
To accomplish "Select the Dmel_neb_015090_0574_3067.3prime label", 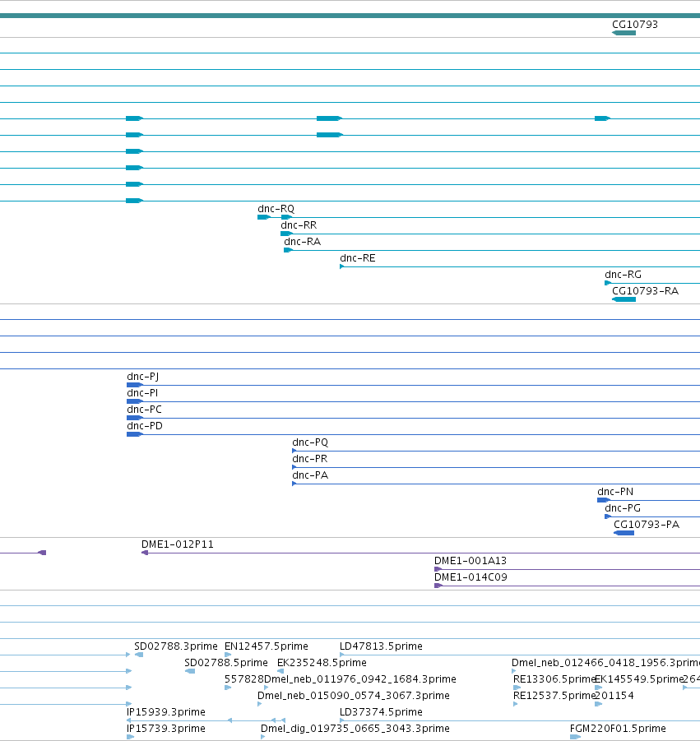I will 354,696.
